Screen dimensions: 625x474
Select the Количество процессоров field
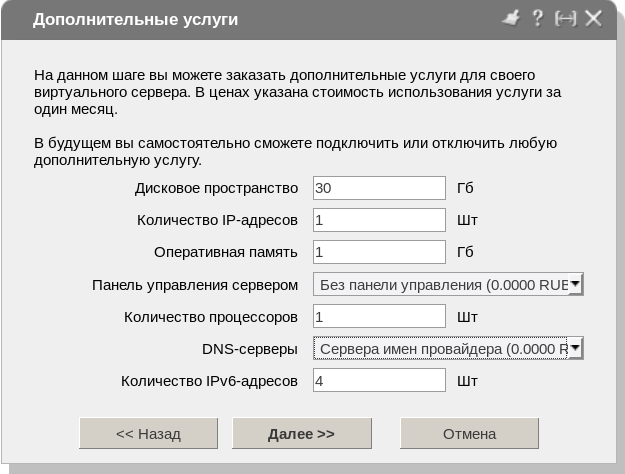pos(378,317)
